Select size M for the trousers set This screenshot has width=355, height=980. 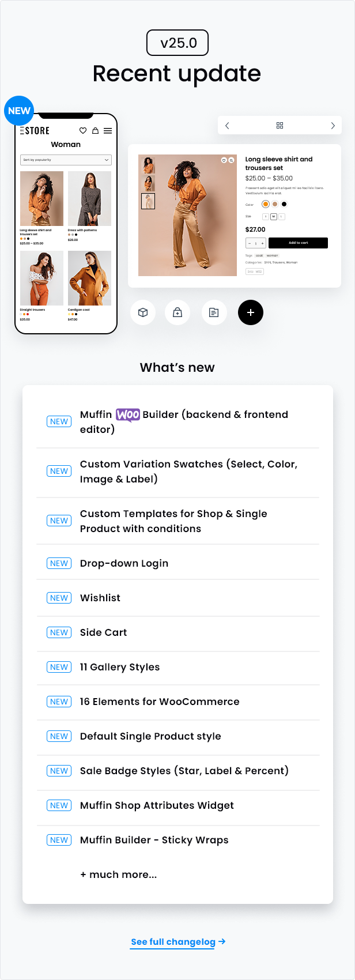(274, 216)
